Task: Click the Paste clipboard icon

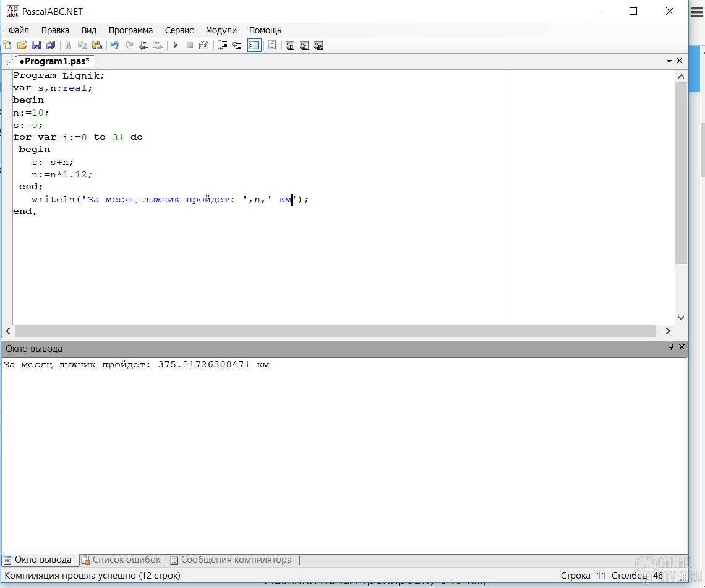Action: (96, 45)
